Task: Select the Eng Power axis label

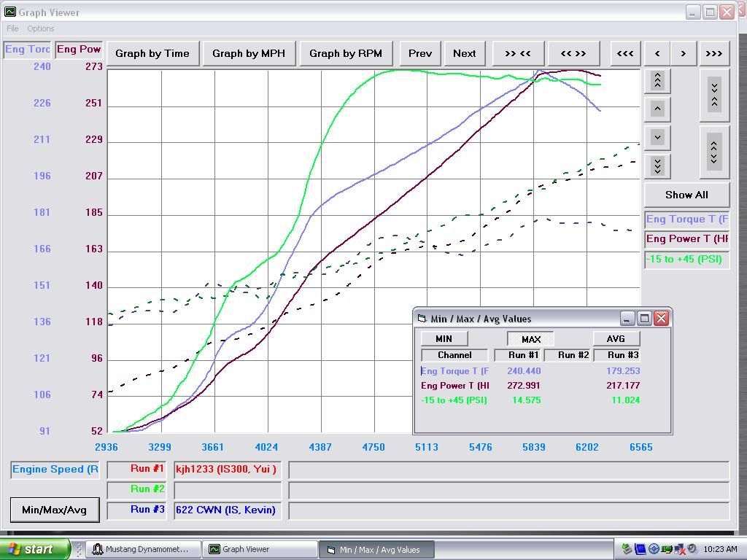Action: (x=79, y=49)
